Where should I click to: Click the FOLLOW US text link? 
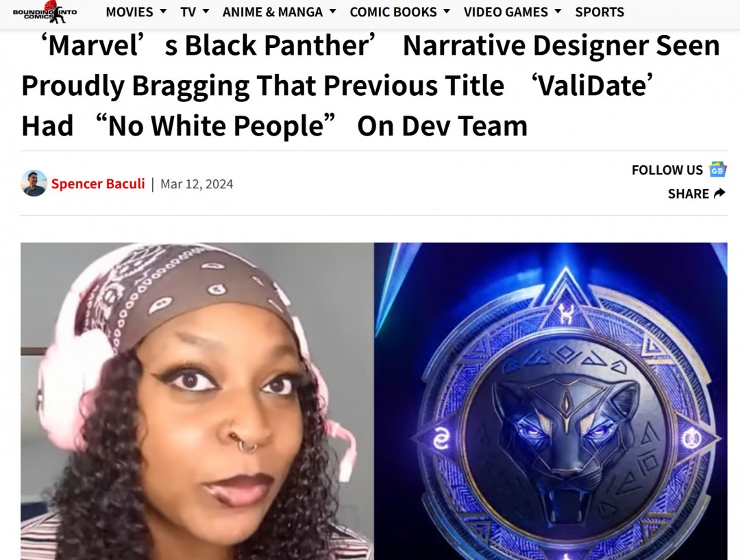[x=667, y=170]
